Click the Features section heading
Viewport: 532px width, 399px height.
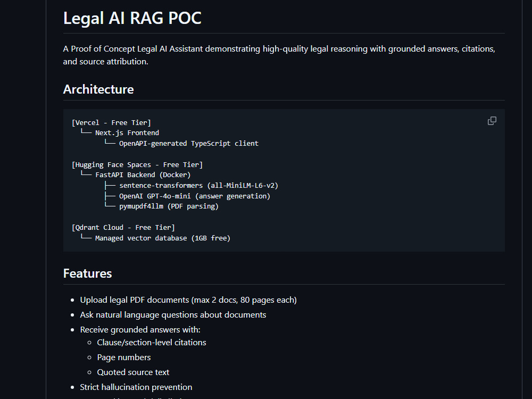pos(88,273)
